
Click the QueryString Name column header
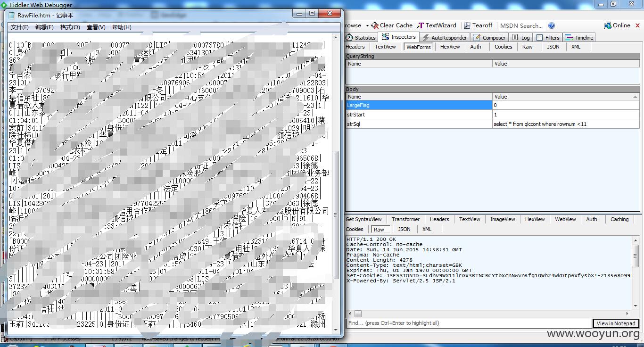tap(419, 64)
